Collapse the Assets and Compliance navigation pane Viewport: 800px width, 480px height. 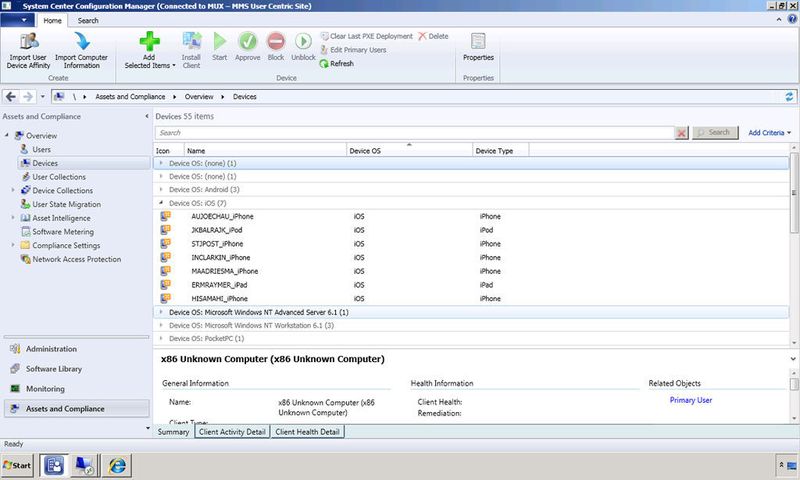click(147, 116)
